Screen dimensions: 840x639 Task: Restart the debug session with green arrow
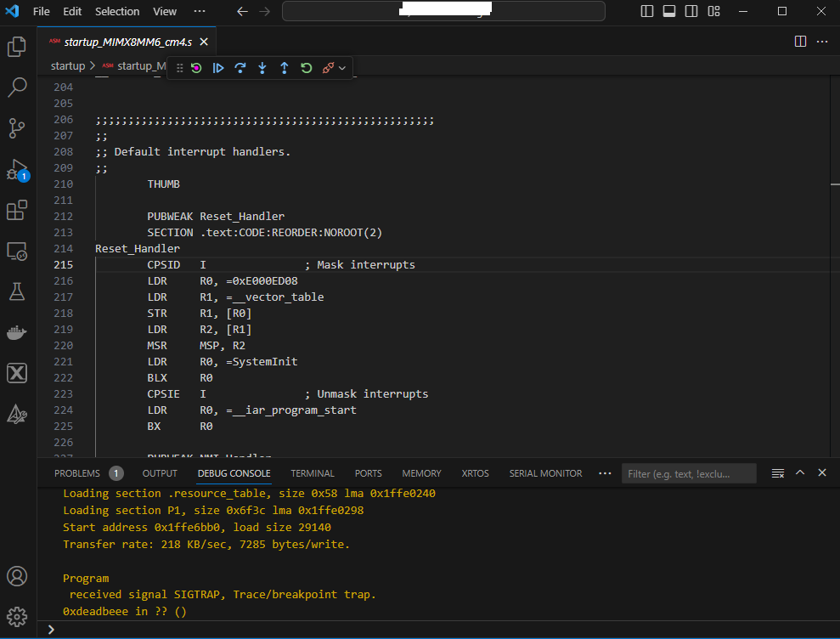point(307,68)
